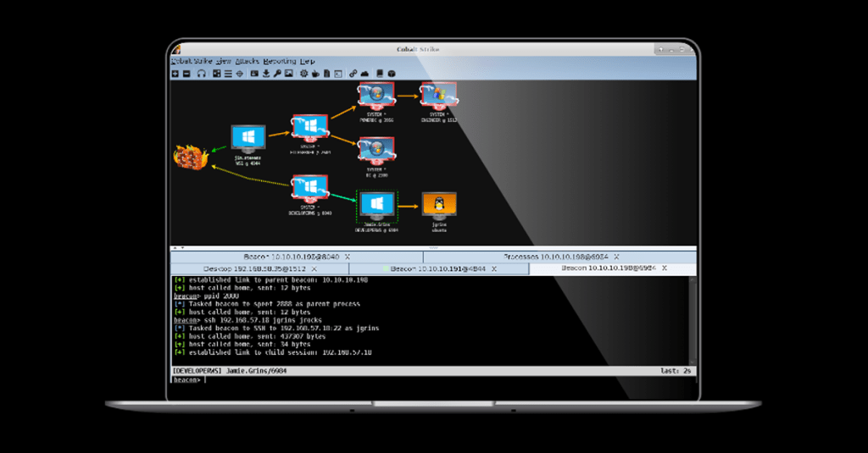Click 'Tasked beacon to SSH' console line
Image resolution: width=868 pixels, height=453 pixels.
pyautogui.click(x=276, y=328)
